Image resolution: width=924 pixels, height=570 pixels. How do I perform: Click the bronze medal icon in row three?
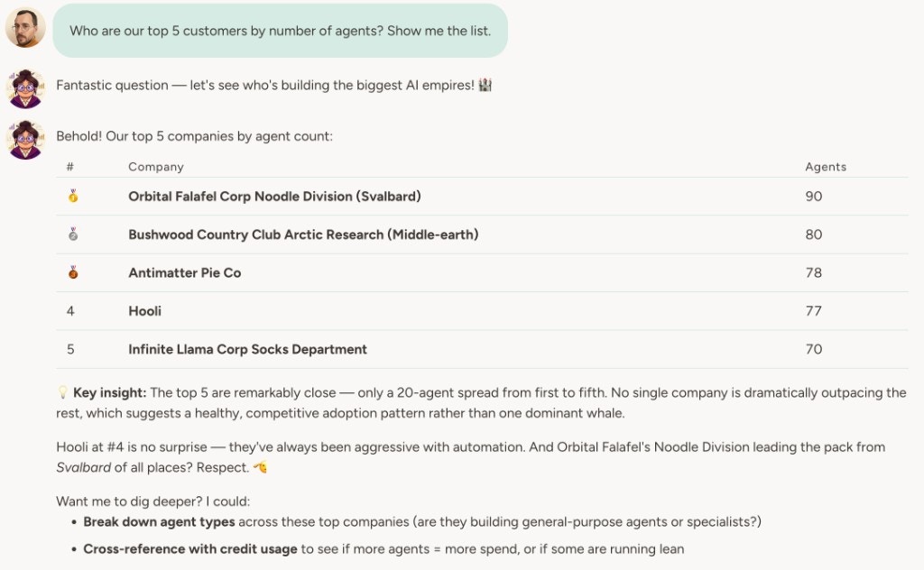[72, 272]
